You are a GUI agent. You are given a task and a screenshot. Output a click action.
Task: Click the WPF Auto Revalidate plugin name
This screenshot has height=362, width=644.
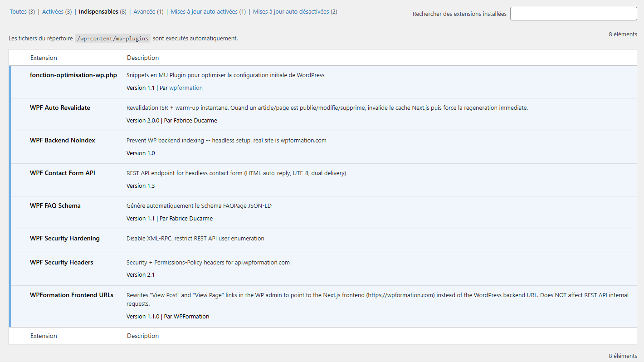click(60, 108)
